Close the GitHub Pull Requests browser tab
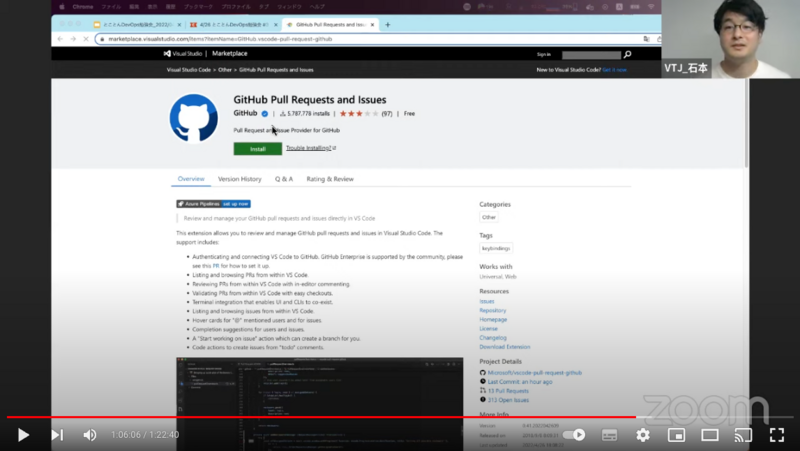800x451 pixels. tap(372, 24)
